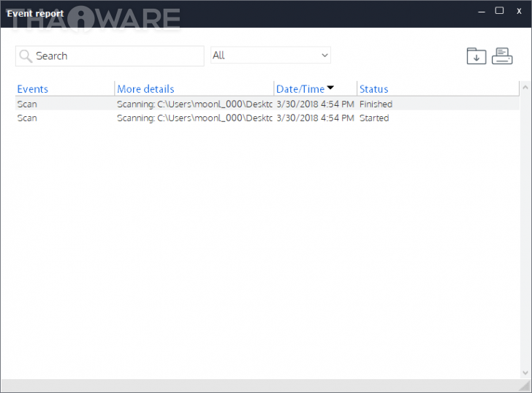Viewport: 532px width, 393px height.
Task: Focus the Search input field
Action: 110,56
